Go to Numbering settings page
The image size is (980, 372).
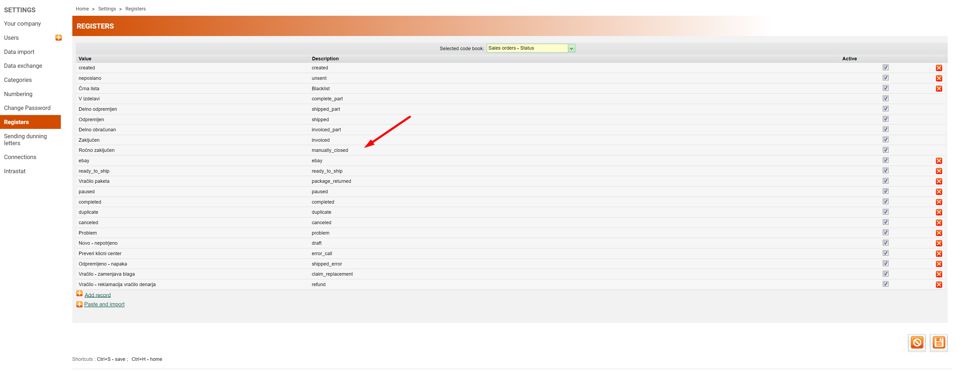[18, 94]
